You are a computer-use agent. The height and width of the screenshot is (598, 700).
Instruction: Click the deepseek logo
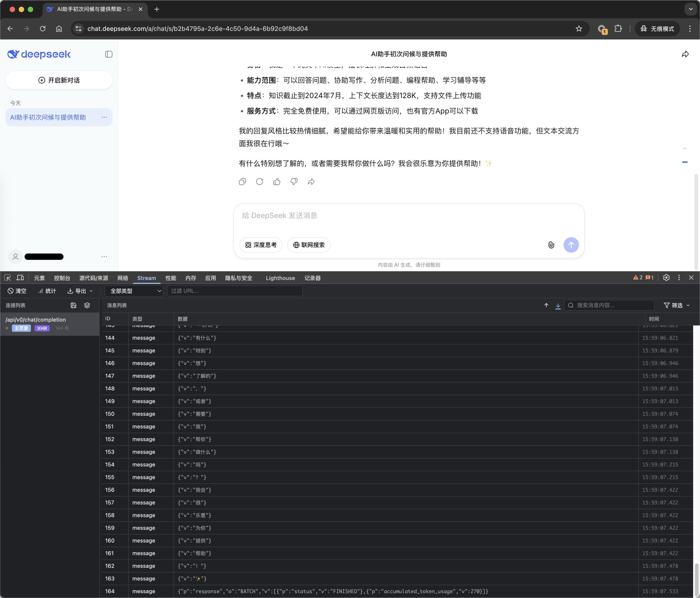[x=39, y=54]
